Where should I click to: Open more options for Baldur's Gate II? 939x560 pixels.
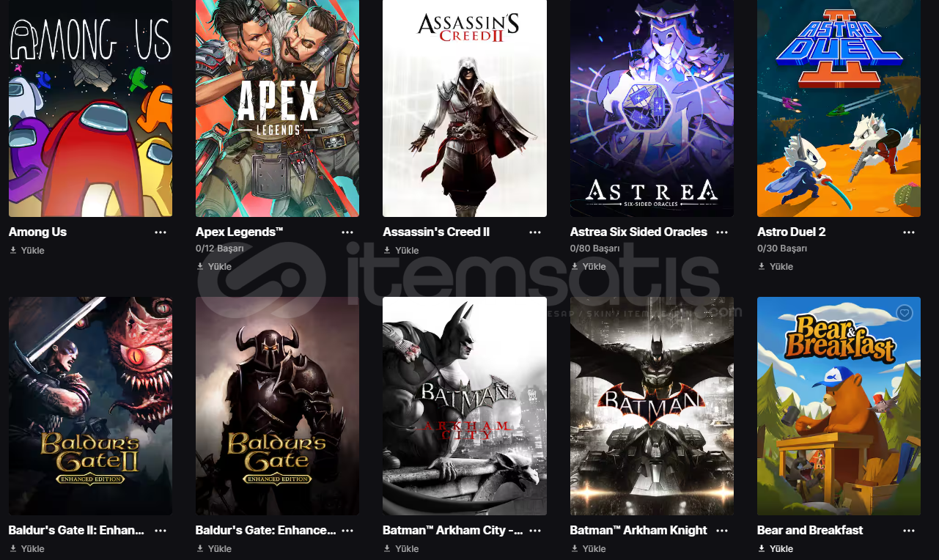pos(161,531)
